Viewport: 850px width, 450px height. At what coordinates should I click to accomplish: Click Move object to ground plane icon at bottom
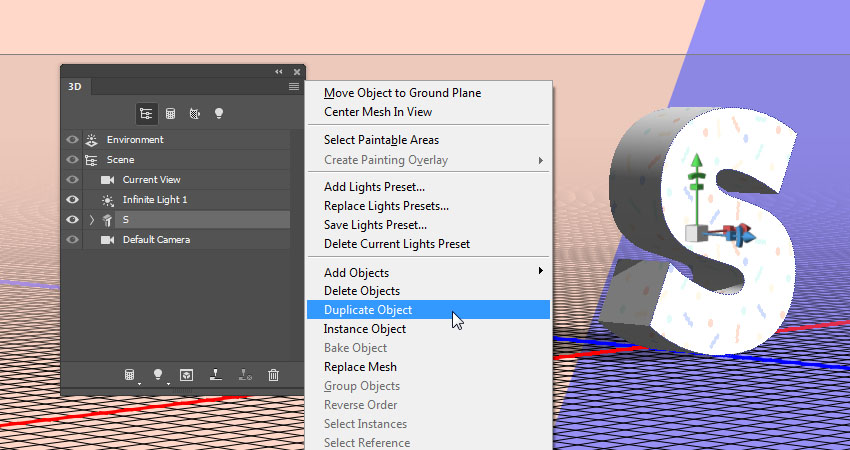[x=216, y=375]
